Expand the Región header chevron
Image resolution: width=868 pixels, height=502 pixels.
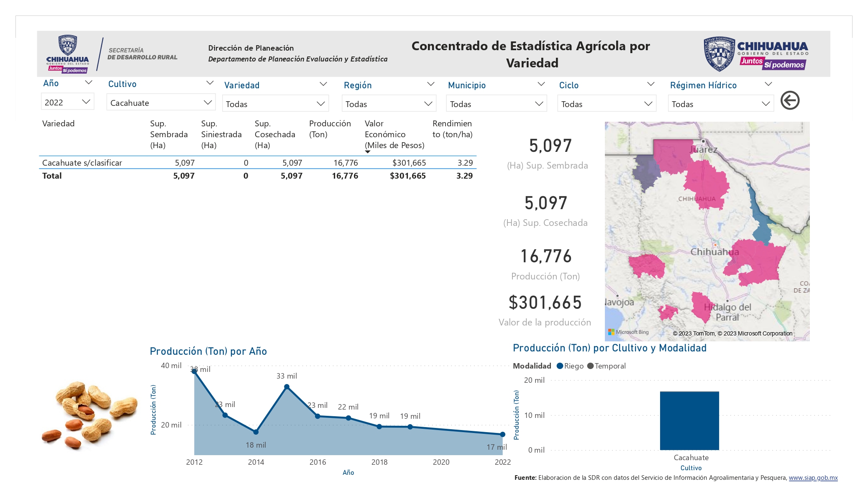(430, 84)
